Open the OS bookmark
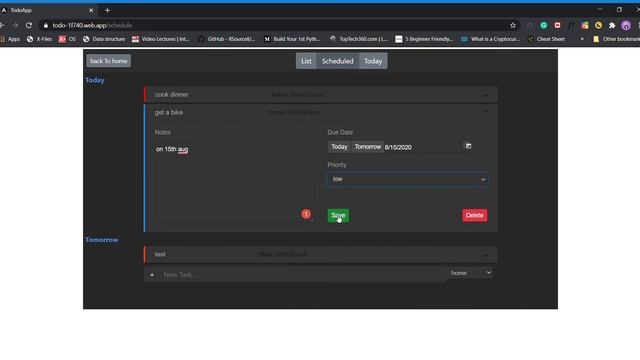The image size is (640, 360). pyautogui.click(x=67, y=39)
